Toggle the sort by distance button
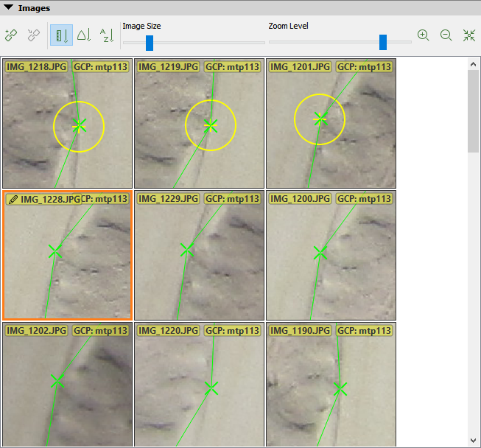The width and height of the screenshot is (481, 448). click(x=61, y=35)
